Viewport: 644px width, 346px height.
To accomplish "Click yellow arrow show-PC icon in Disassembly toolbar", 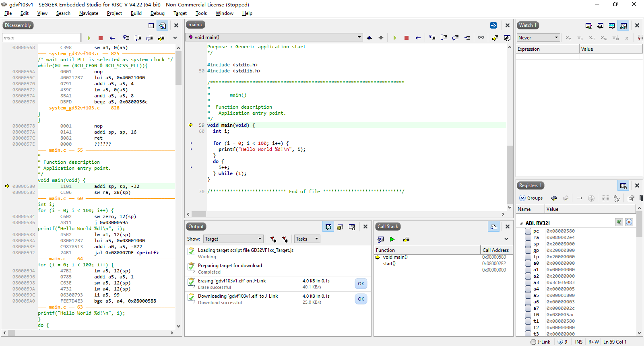I will tap(161, 38).
